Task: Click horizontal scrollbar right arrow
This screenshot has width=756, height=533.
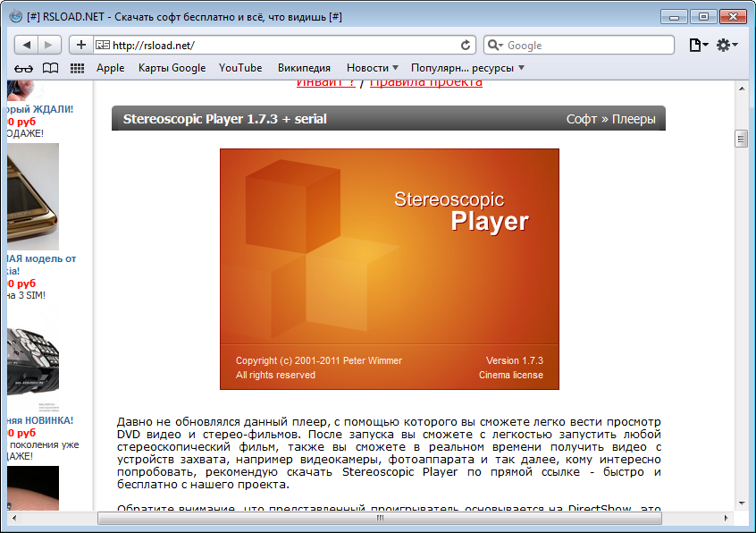Action: tap(727, 518)
